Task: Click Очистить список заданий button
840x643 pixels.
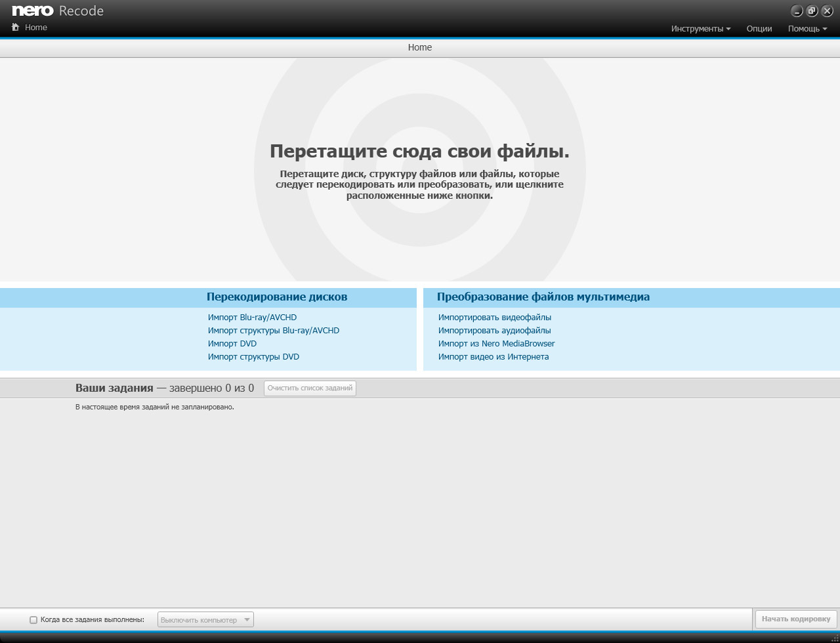Action: coord(310,388)
